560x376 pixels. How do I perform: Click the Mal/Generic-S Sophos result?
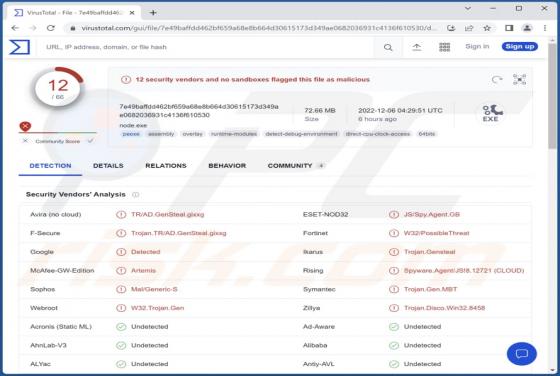click(154, 289)
